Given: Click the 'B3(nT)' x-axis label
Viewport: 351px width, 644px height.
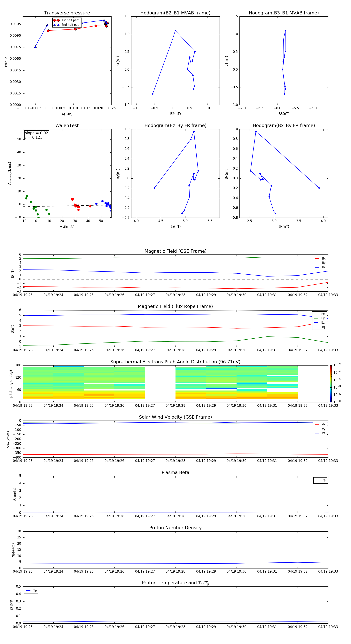Looking at the screenshot, I should [x=284, y=114].
